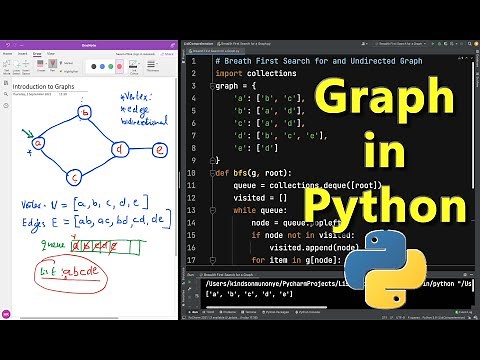
Task: Open the OneNote notebooks sidebar icon
Action: [x=6, y=83]
